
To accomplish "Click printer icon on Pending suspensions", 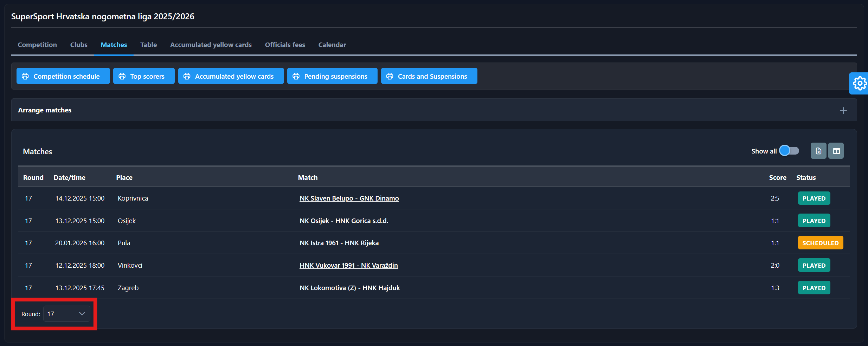I will [296, 76].
